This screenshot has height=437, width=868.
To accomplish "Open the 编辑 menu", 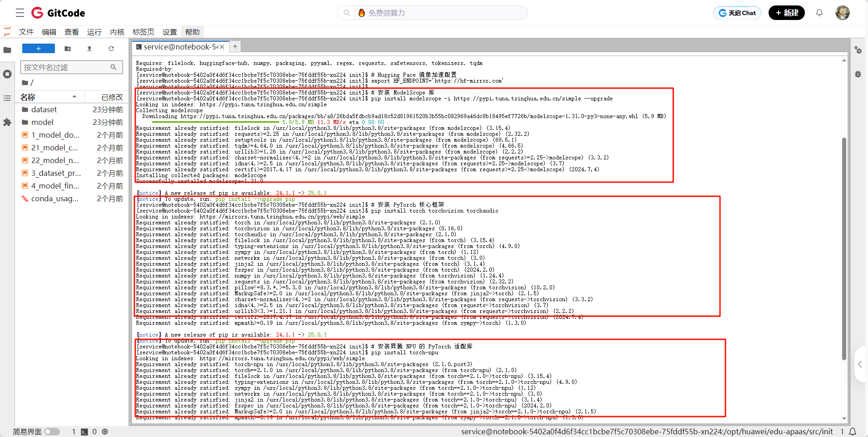I will pos(49,32).
